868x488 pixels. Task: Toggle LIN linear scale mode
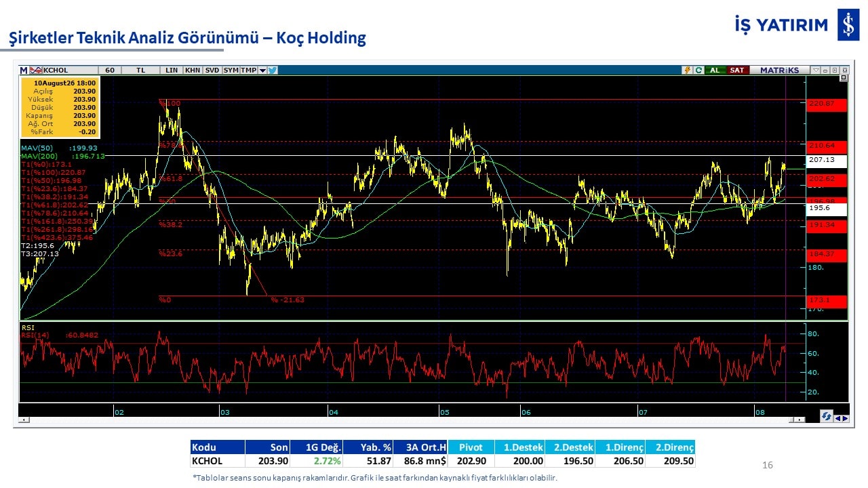(x=172, y=70)
